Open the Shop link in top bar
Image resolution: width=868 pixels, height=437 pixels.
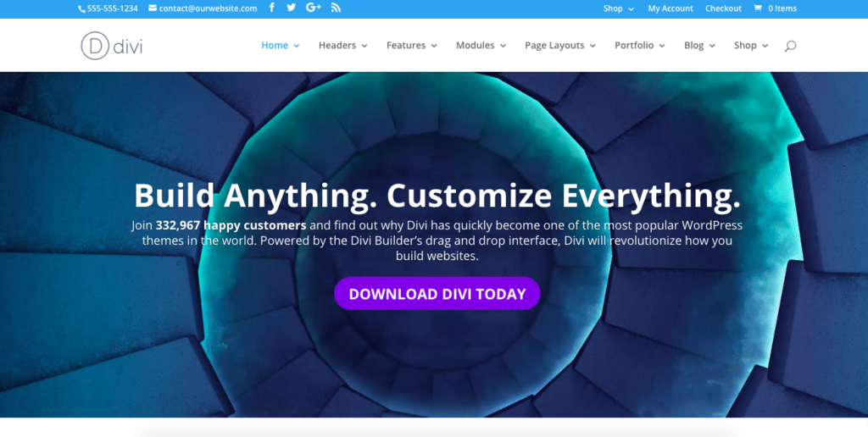[613, 8]
